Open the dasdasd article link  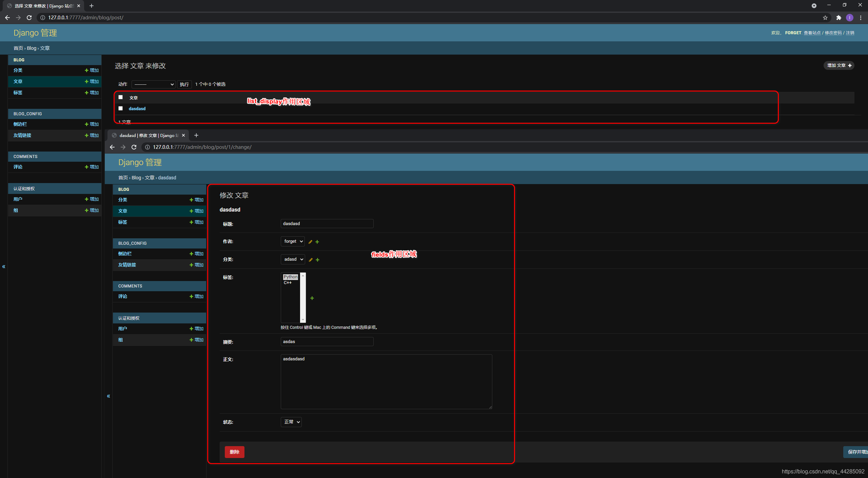137,108
